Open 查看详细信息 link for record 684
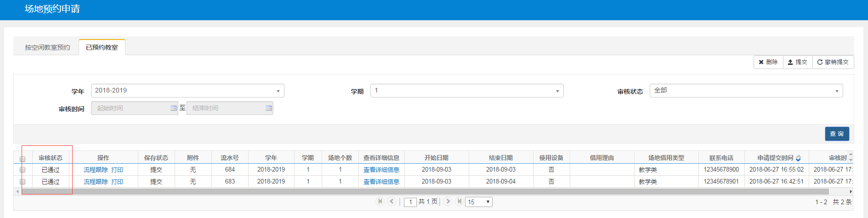This screenshot has height=218, width=868. point(381,170)
